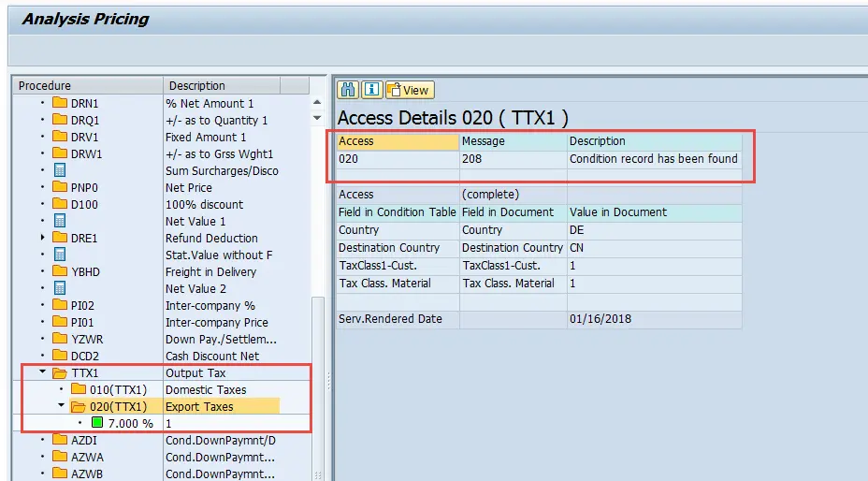Click the 208 message cell
This screenshot has height=481, width=868.
point(514,159)
